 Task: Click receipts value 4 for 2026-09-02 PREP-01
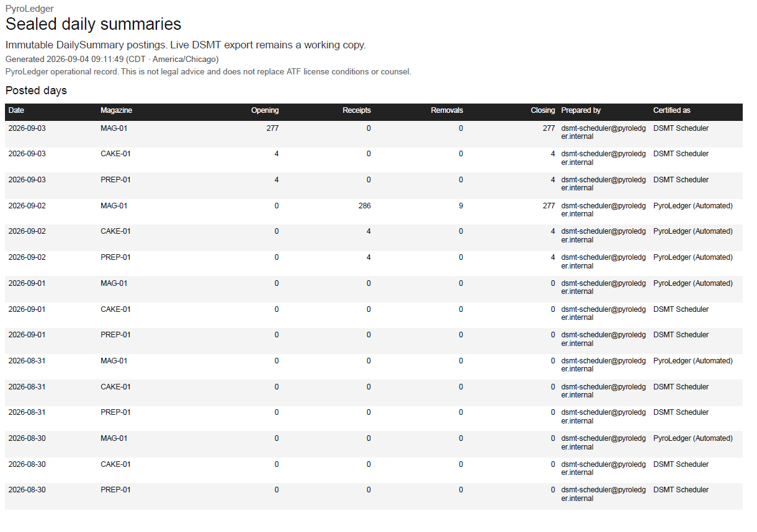[x=369, y=257]
